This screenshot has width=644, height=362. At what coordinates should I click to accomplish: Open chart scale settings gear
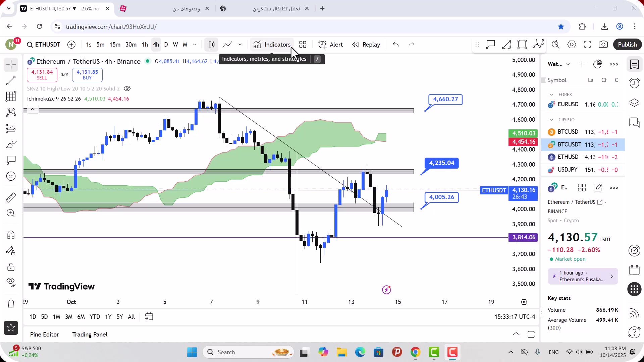(524, 302)
